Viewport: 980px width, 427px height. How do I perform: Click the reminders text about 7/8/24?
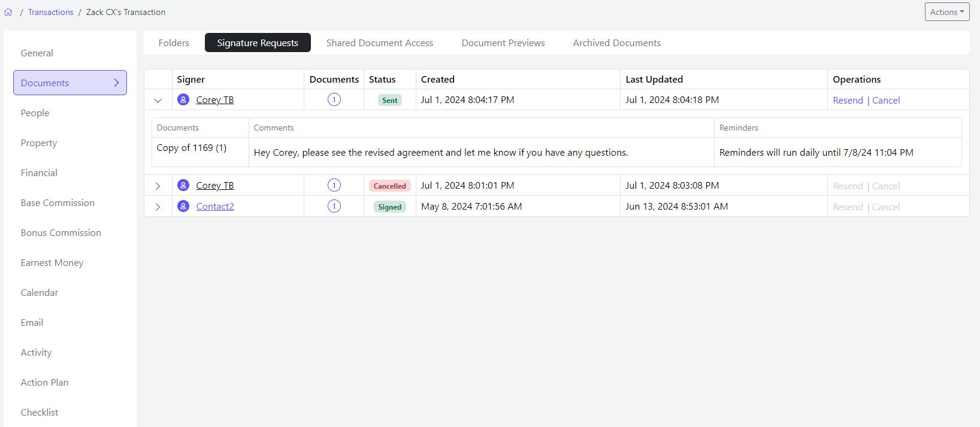tap(816, 153)
